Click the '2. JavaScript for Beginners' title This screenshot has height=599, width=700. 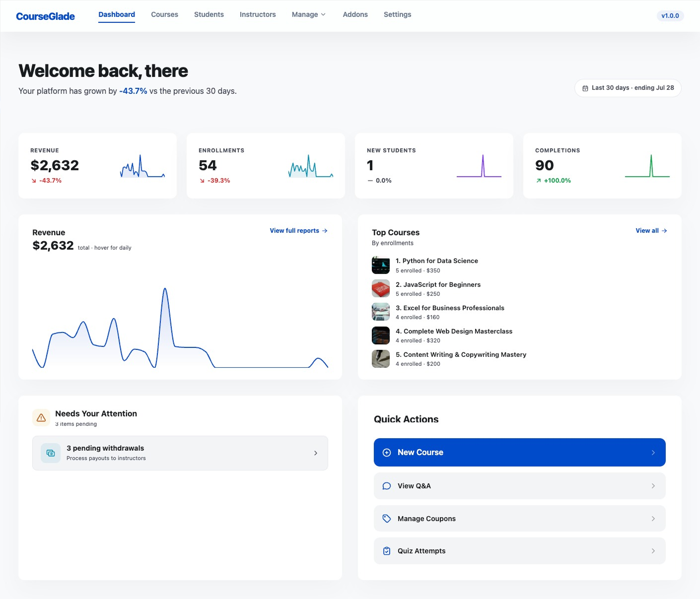coord(438,285)
